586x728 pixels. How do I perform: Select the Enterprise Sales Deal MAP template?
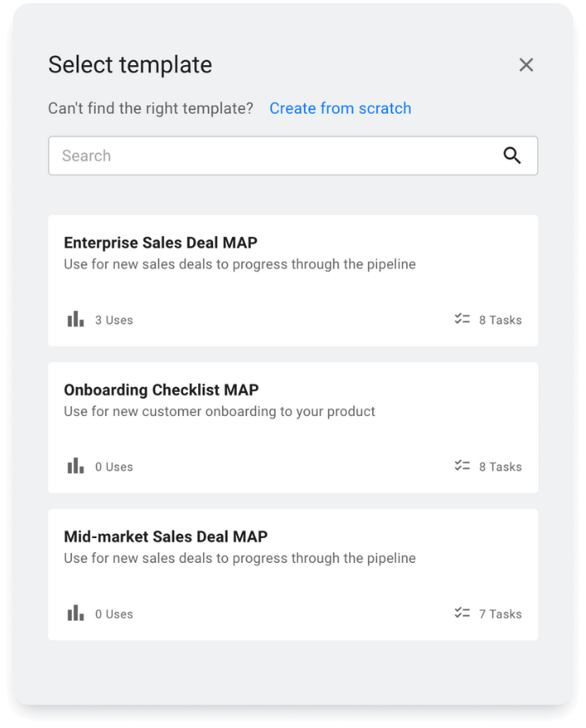pyautogui.click(x=292, y=279)
